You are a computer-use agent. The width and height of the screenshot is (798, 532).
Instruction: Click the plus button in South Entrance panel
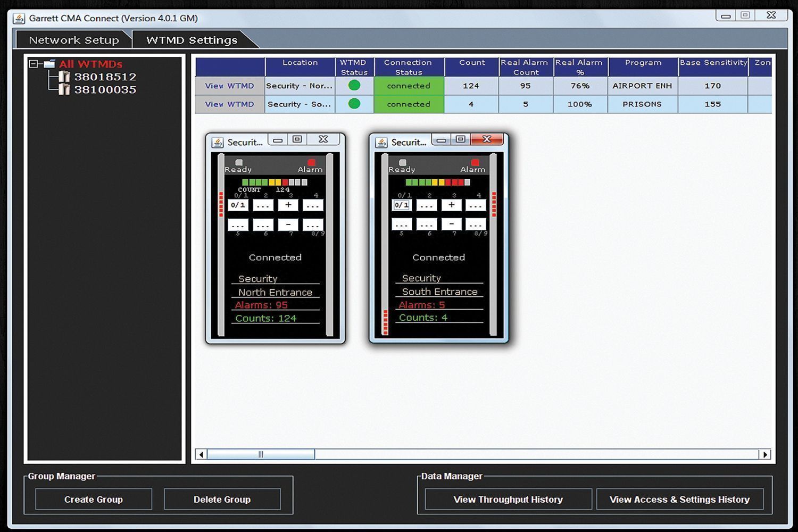coord(452,205)
